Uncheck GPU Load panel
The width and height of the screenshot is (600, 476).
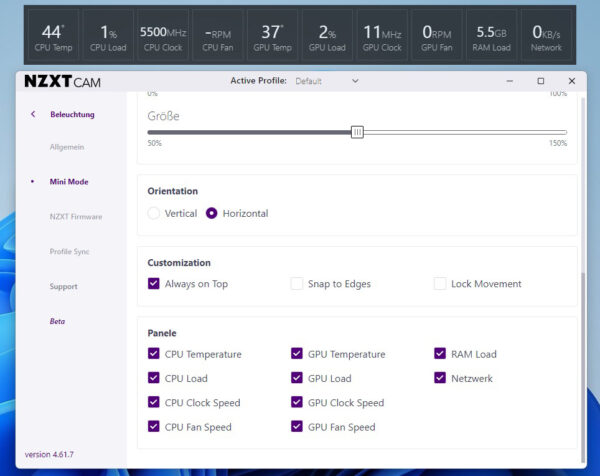click(297, 378)
